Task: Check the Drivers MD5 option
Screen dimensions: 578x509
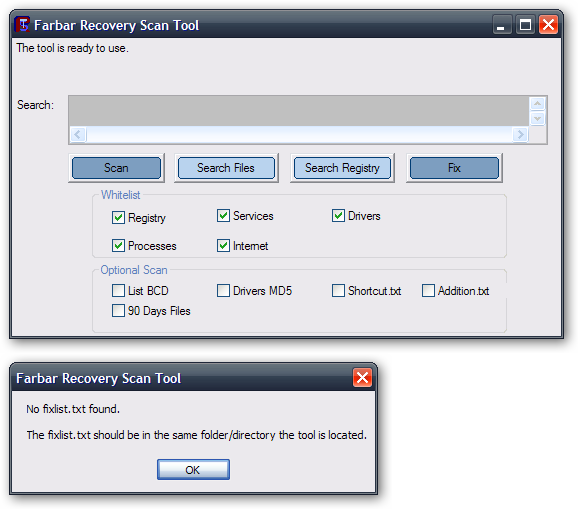Action: (x=223, y=290)
